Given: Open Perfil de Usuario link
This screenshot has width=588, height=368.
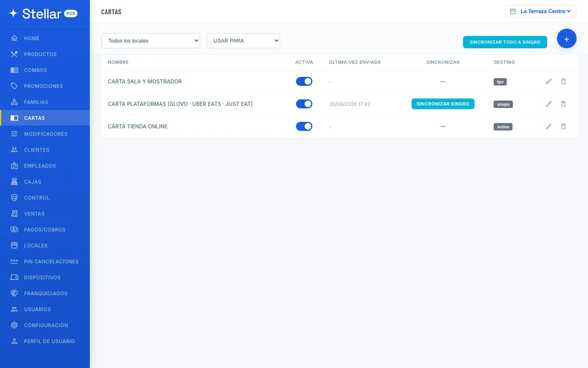Looking at the screenshot, I should 45,341.
